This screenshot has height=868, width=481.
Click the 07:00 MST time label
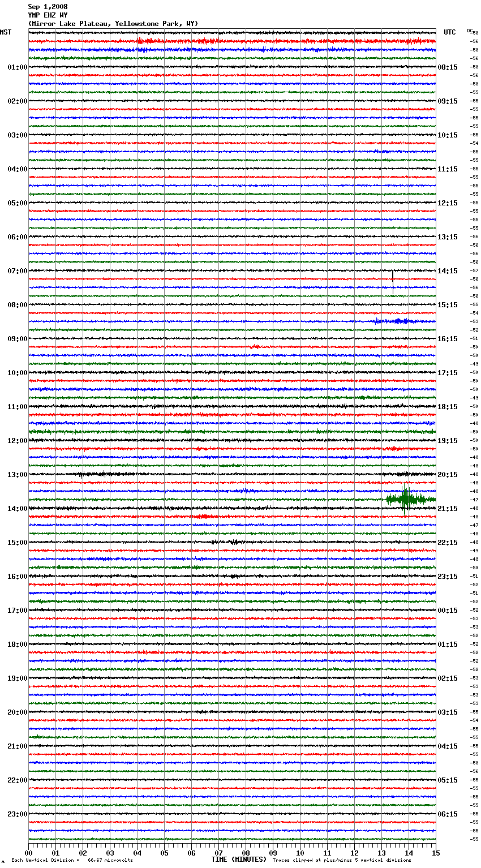[x=18, y=271]
